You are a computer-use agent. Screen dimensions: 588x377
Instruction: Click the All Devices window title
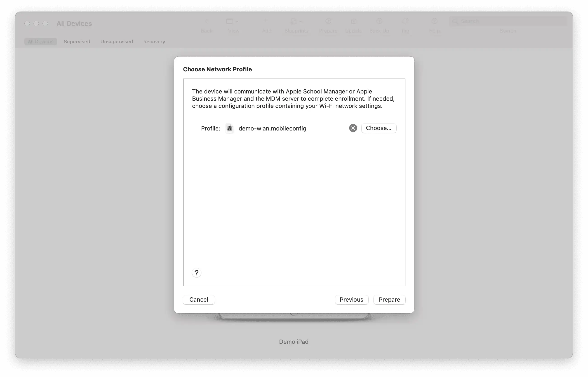74,23
